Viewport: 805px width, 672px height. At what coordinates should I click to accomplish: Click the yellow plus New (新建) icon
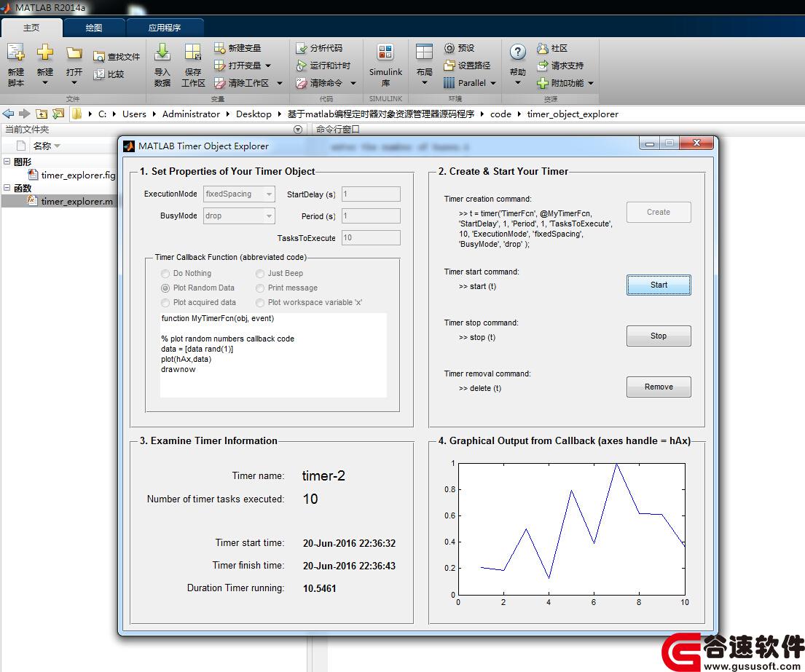(44, 52)
